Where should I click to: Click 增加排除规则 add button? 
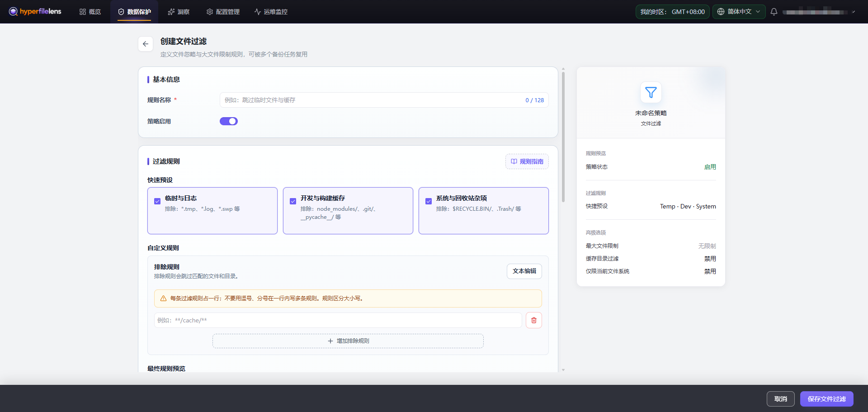348,341
